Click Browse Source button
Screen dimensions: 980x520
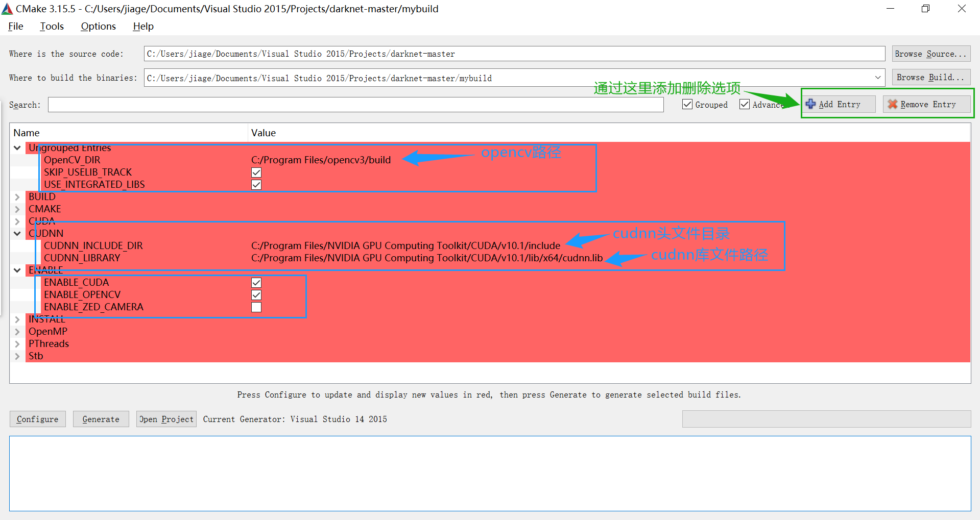(x=931, y=54)
